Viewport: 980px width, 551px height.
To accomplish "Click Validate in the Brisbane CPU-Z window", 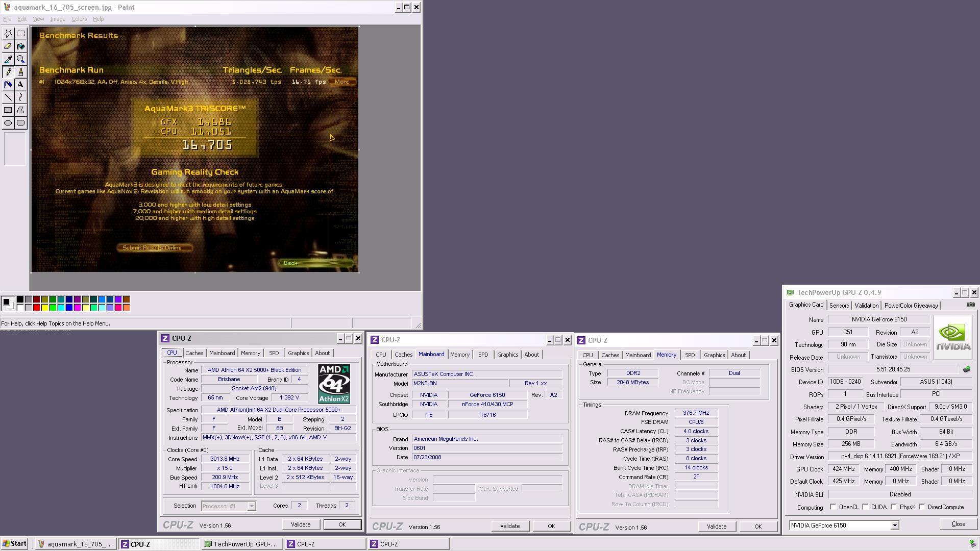I will 301,524.
